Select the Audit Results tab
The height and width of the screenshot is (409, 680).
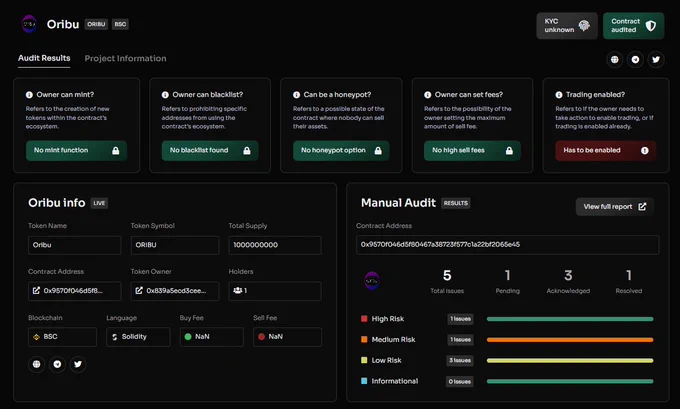44,58
